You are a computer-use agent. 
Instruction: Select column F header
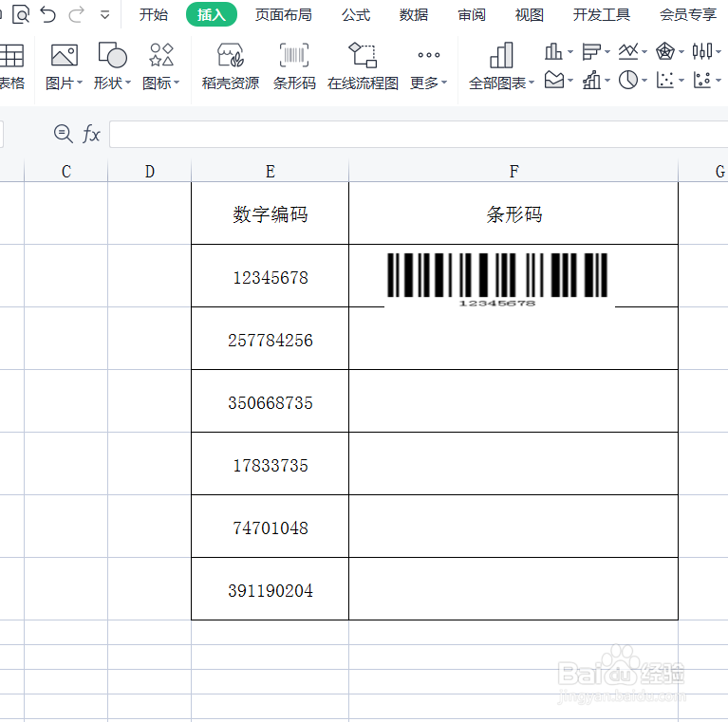click(x=513, y=171)
